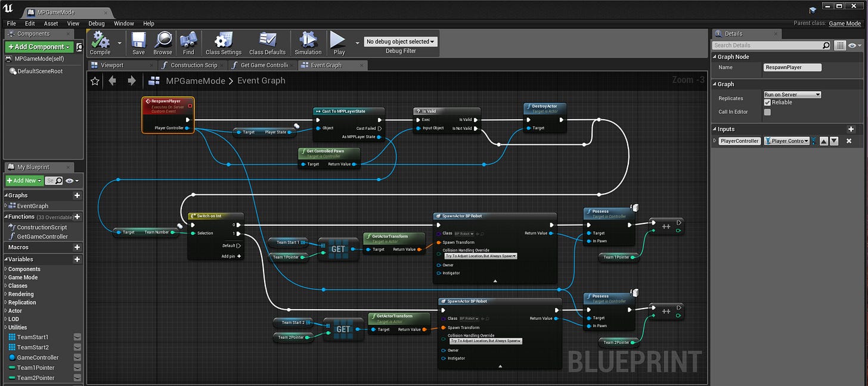Navigate back with left arrow in graph
The width and height of the screenshot is (868, 386).
[x=112, y=80]
